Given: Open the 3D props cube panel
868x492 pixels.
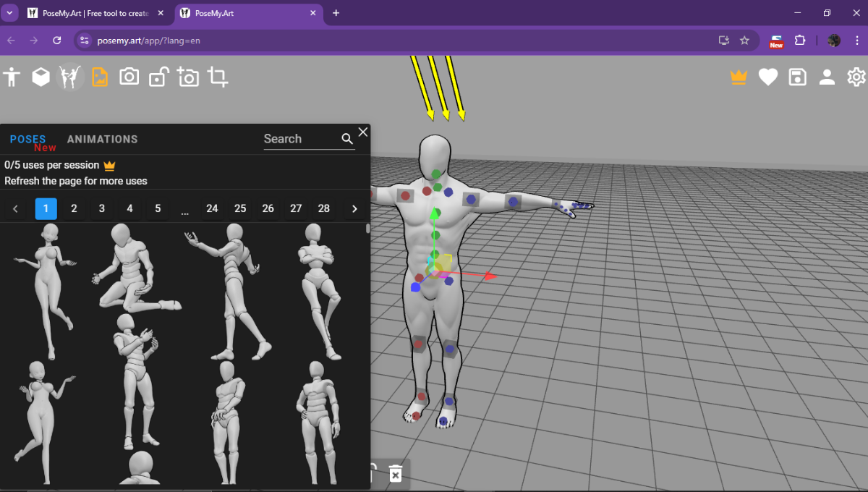Looking at the screenshot, I should pos(41,76).
